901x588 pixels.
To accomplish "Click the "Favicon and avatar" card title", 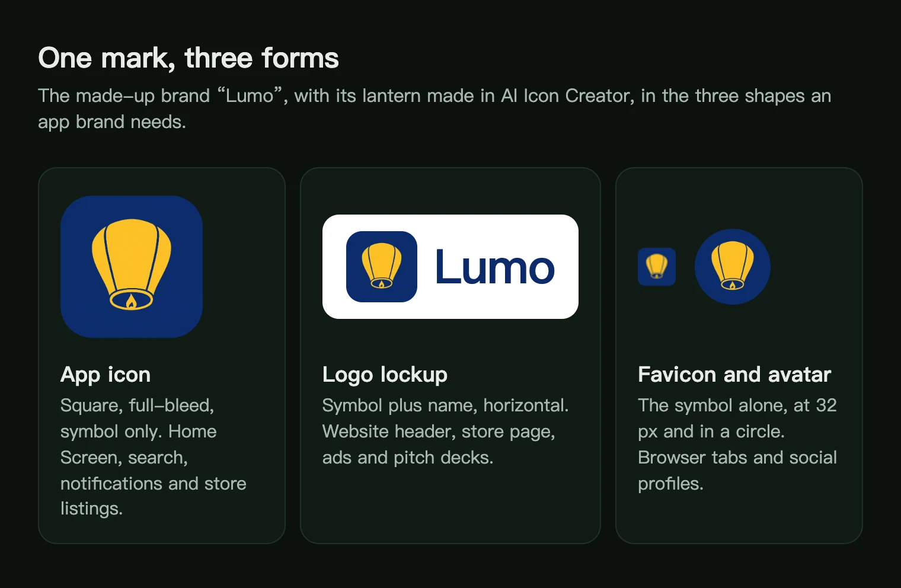I will 734,375.
